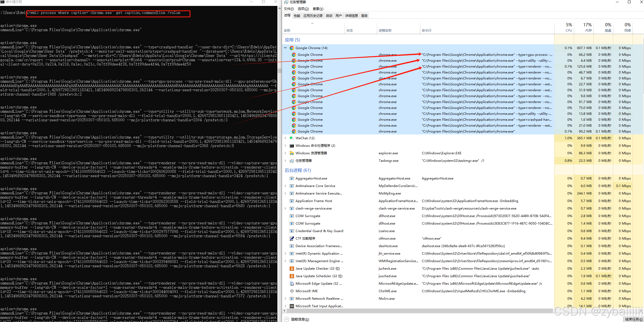Expand the WeChat (12) process group
The height and width of the screenshot is (322, 644).
click(285, 138)
